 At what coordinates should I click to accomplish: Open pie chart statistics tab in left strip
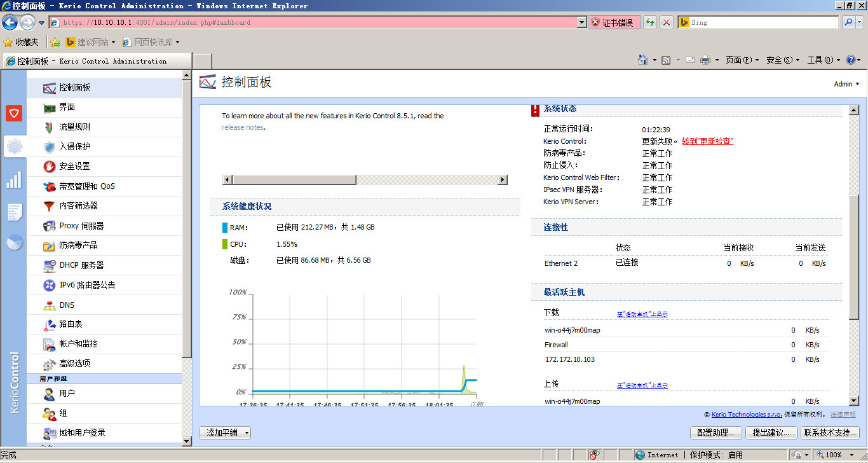coord(14,243)
